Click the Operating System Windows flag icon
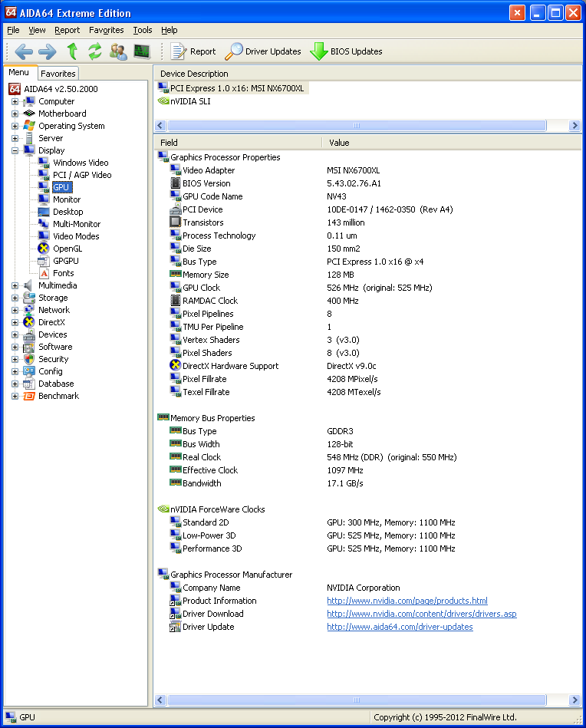This screenshot has width=586, height=728. click(29, 126)
